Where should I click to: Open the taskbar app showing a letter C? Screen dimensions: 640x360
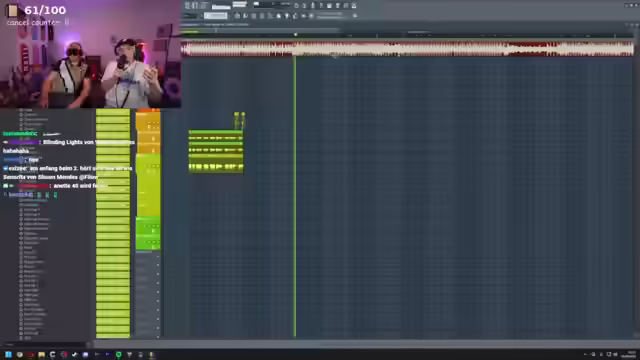click(x=52, y=355)
